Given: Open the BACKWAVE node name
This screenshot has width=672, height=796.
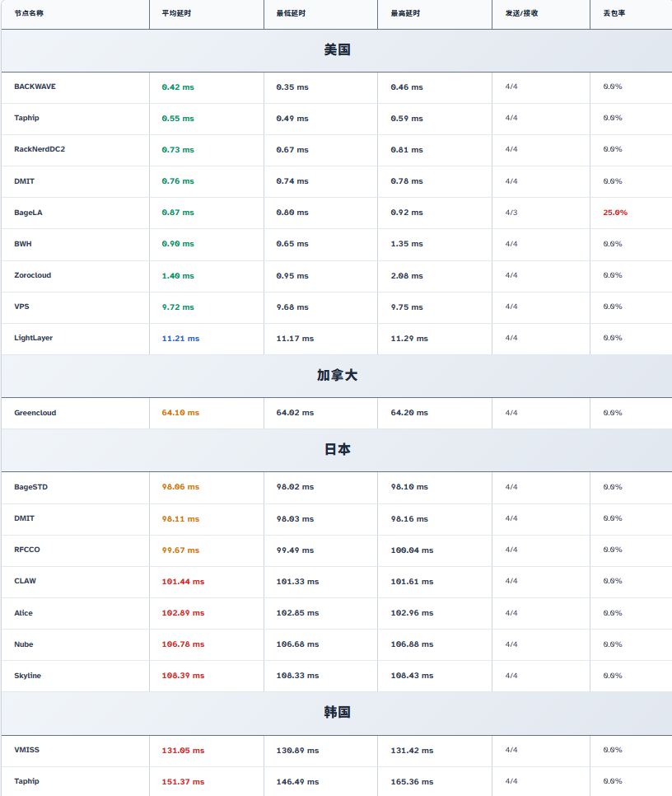Looking at the screenshot, I should [x=35, y=87].
